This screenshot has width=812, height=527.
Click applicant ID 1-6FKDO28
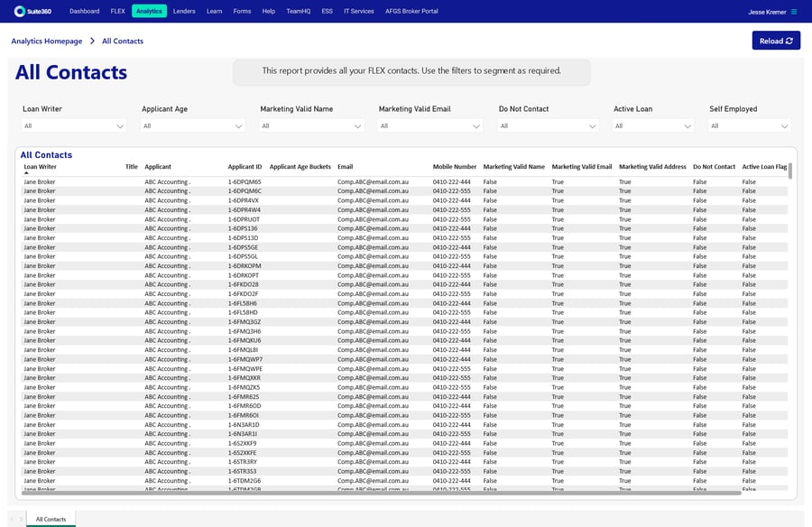244,284
